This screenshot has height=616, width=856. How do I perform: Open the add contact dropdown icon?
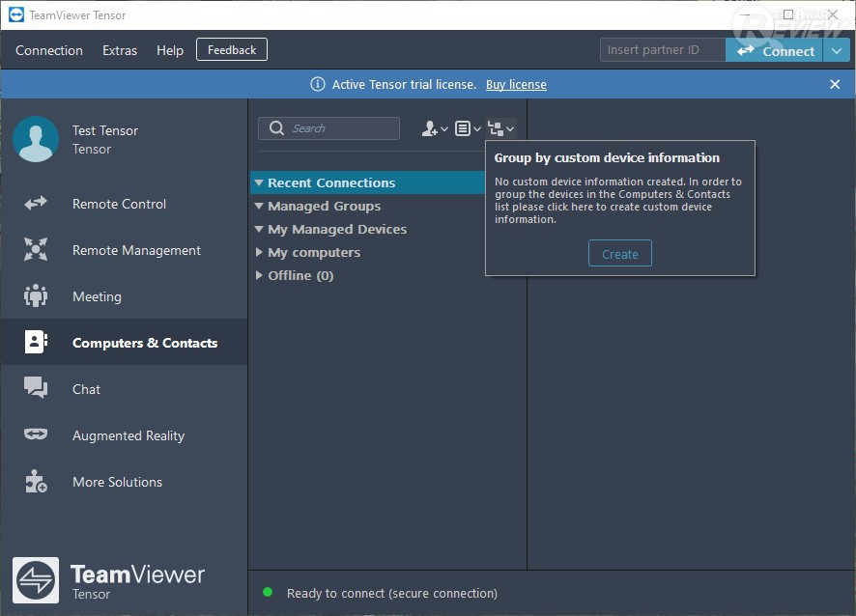pyautogui.click(x=435, y=128)
